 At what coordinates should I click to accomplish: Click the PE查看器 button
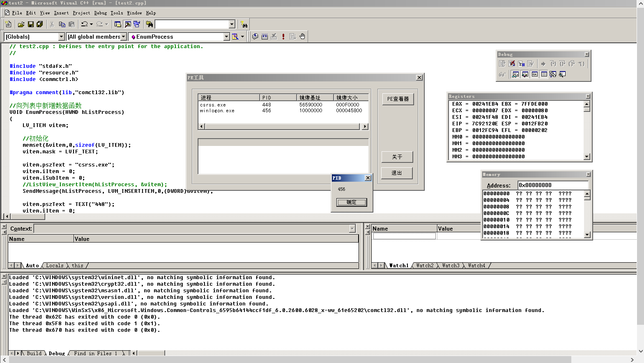coord(398,99)
